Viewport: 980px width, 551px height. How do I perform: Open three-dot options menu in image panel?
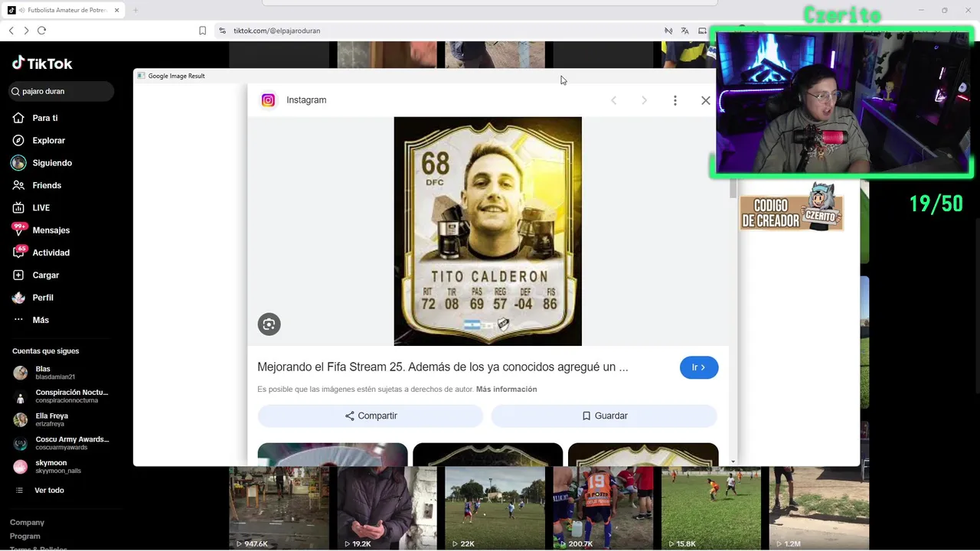pyautogui.click(x=675, y=100)
